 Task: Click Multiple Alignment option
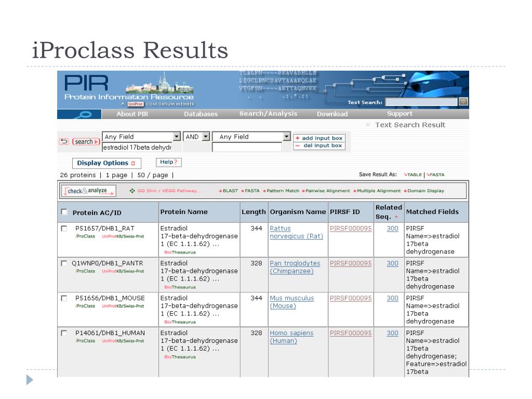[x=377, y=191]
